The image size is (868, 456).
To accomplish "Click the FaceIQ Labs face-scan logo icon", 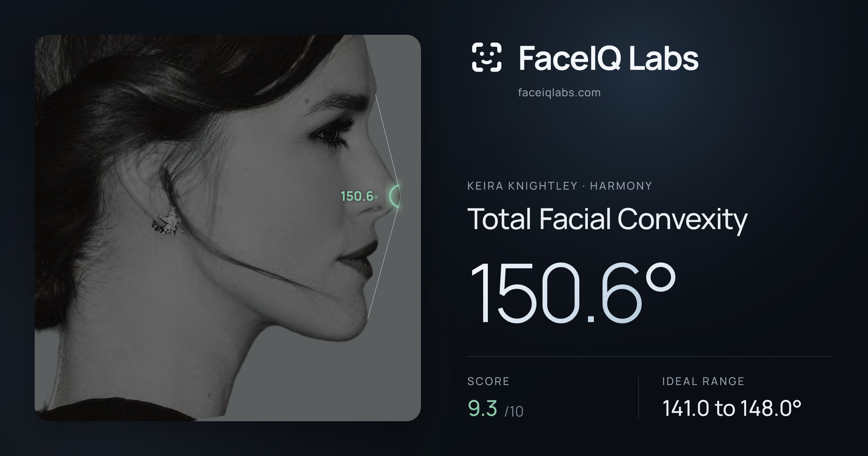I will pos(487,57).
